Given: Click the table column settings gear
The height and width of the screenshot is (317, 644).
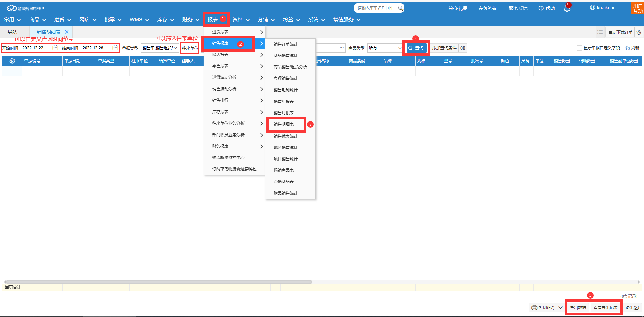Looking at the screenshot, I should point(12,61).
